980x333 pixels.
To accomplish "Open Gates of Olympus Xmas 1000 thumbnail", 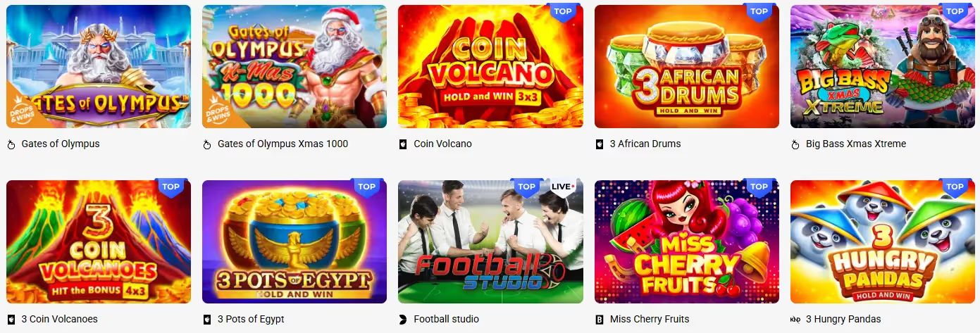I will coord(294,66).
